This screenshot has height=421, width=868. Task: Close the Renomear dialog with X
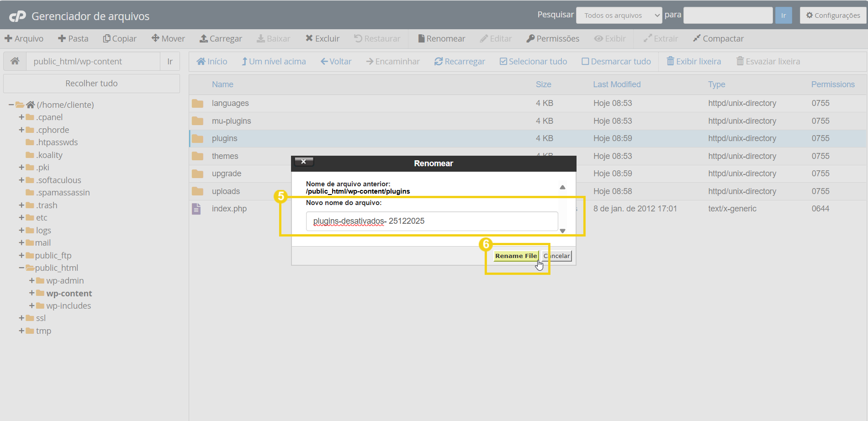coord(304,162)
